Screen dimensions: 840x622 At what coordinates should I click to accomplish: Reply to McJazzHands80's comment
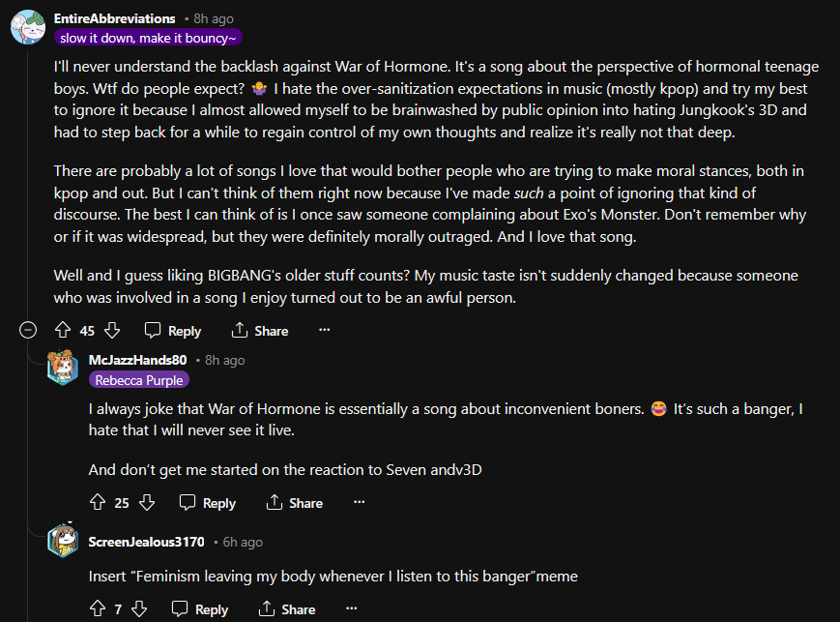pyautogui.click(x=208, y=503)
